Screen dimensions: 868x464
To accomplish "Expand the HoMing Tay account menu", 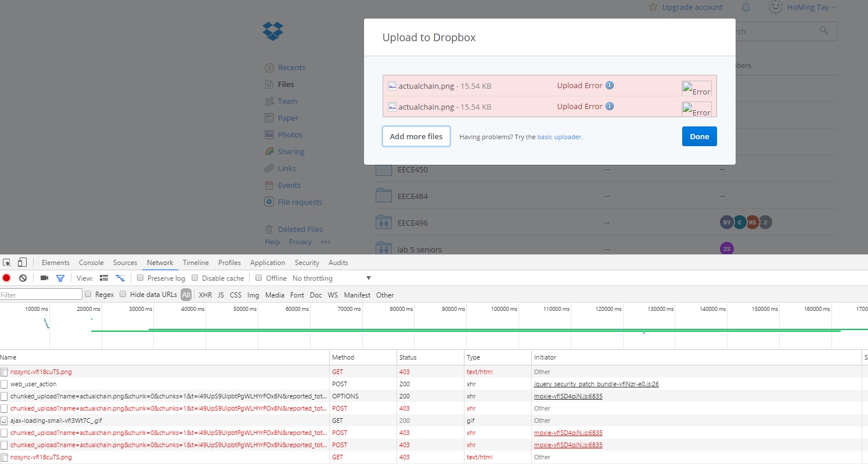I will pyautogui.click(x=802, y=8).
